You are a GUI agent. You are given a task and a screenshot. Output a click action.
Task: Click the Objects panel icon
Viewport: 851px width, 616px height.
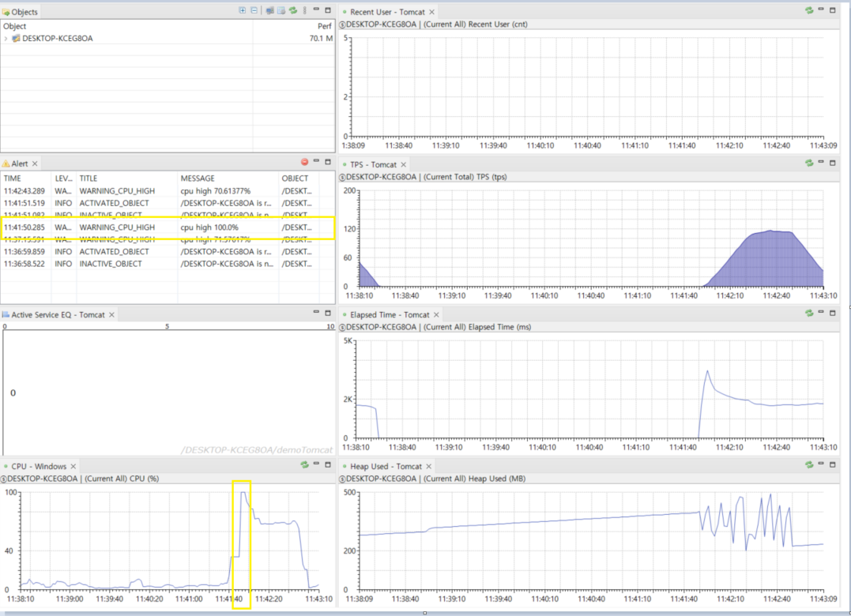(6, 12)
